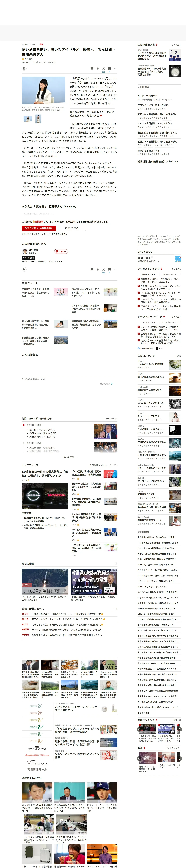Select the 読まれています ranking tab

click(148, 275)
